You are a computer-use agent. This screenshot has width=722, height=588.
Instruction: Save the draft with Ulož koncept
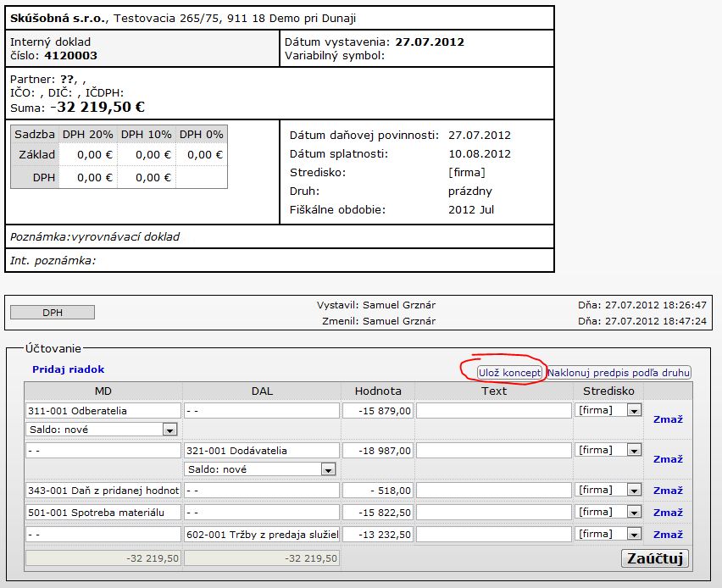(510, 373)
